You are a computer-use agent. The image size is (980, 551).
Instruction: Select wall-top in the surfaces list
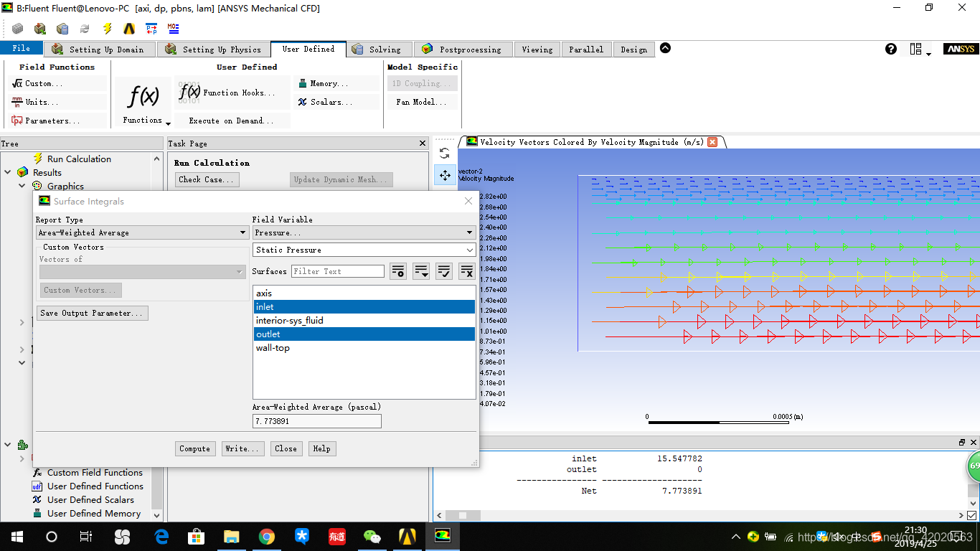pos(364,348)
